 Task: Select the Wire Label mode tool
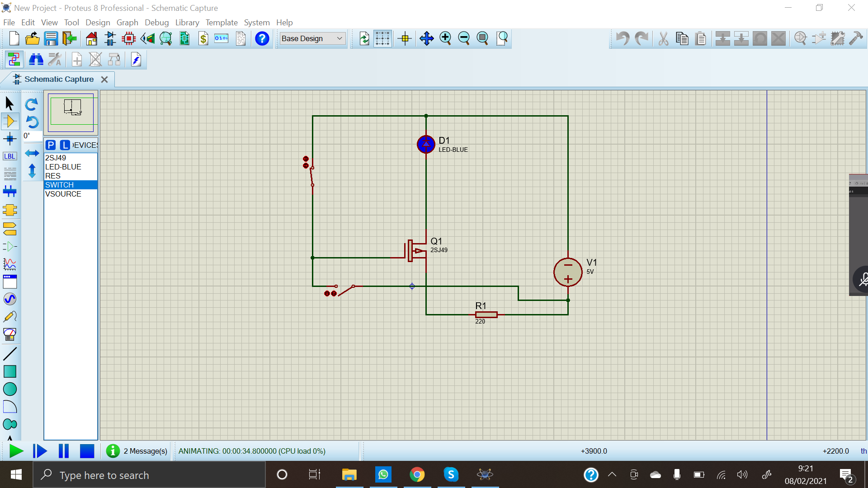pos(10,156)
